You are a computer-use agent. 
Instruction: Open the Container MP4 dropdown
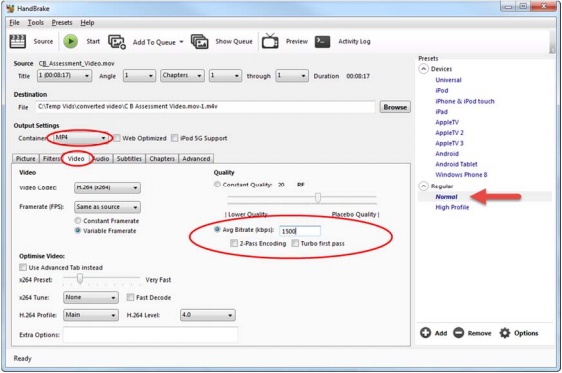(x=81, y=138)
